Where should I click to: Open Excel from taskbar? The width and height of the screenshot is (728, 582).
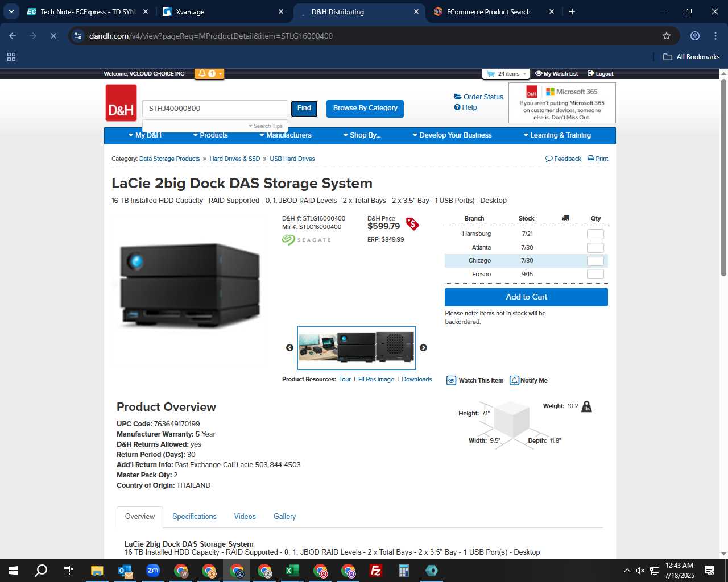[x=292, y=571]
